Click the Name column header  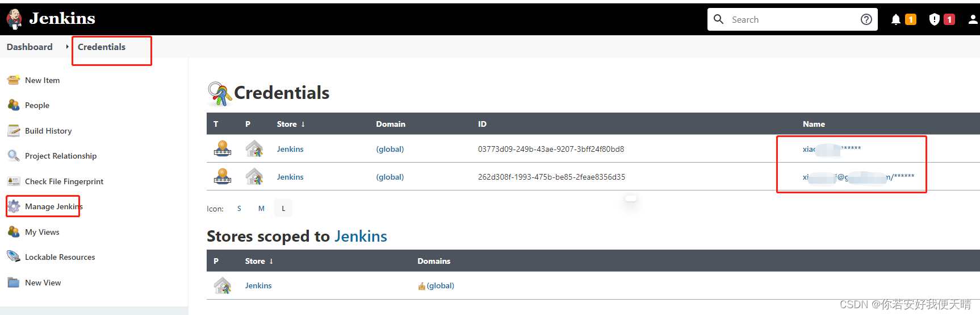point(814,124)
